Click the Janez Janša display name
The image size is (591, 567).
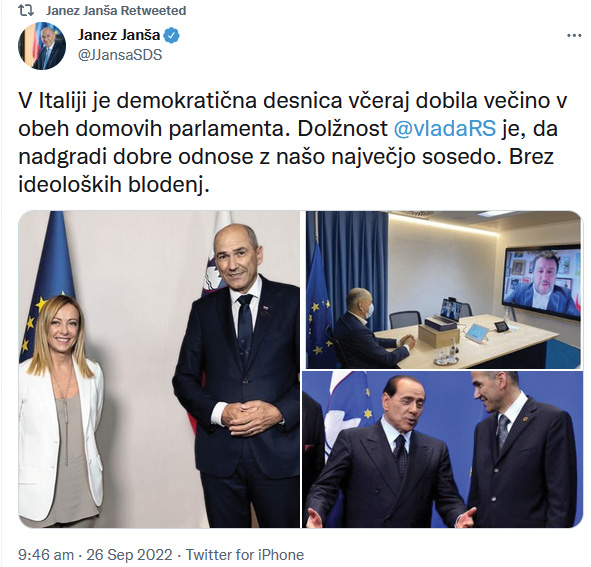(x=119, y=35)
